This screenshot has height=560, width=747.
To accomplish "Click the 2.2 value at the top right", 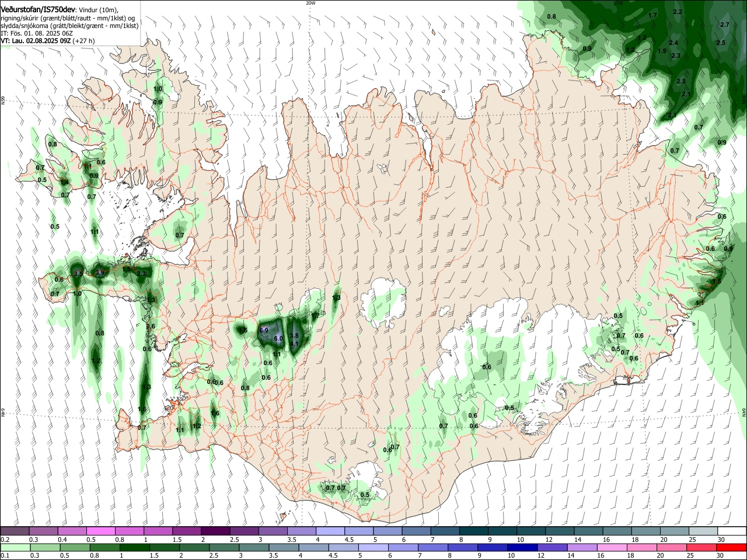I will pos(678,12).
